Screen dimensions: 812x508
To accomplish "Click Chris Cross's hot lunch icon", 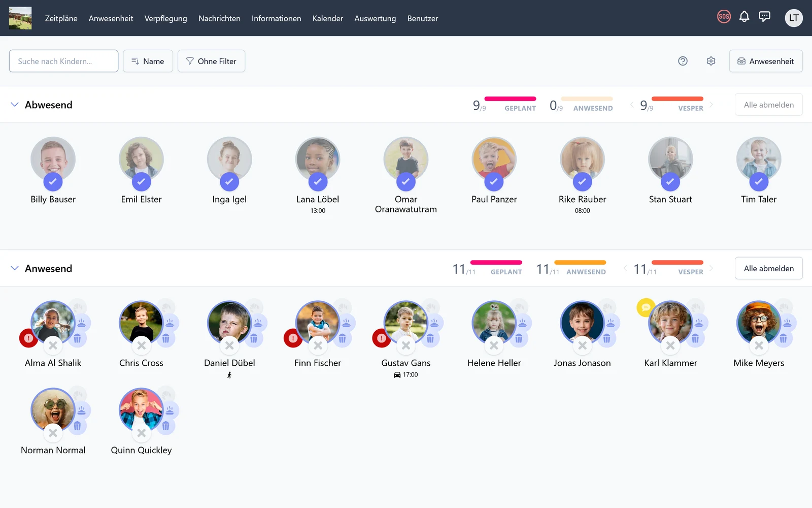I will click(x=170, y=323).
